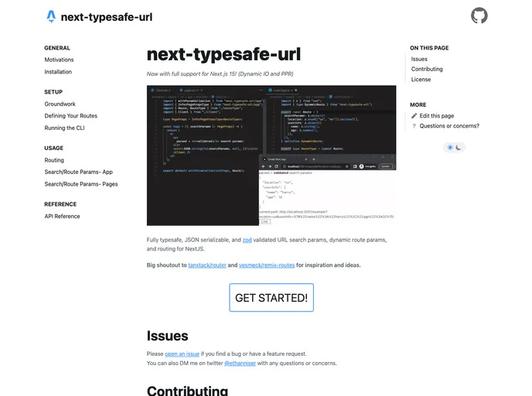Open the Routing usage page

(54, 160)
